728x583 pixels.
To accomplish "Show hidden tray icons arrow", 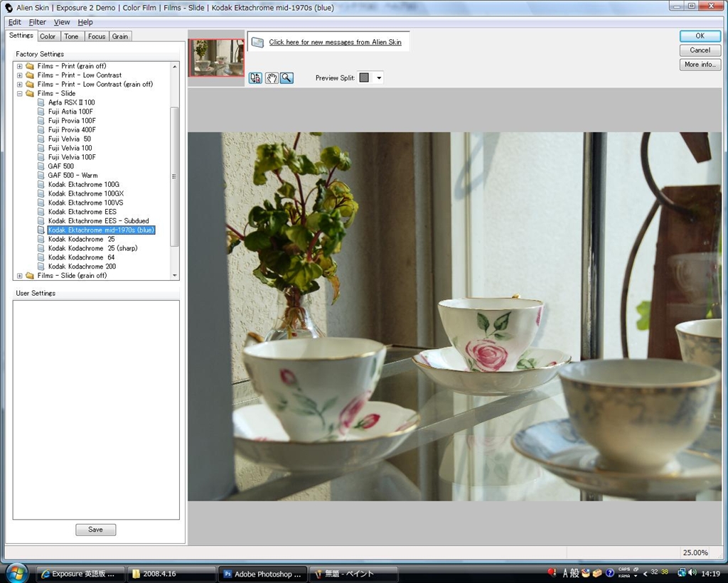I will pos(644,574).
